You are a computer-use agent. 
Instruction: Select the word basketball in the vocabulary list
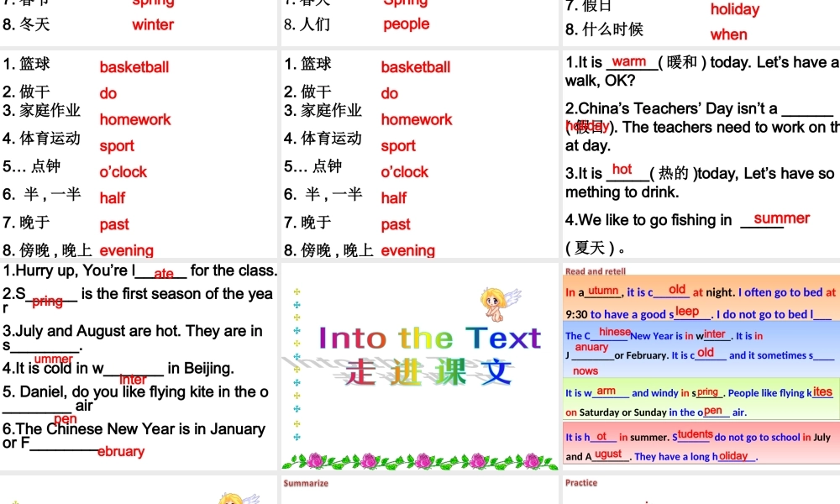tap(134, 67)
